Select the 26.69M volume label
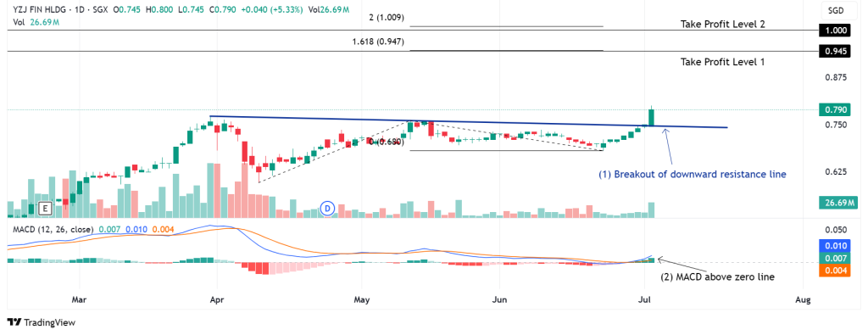The height and width of the screenshot is (335, 868). click(x=838, y=202)
